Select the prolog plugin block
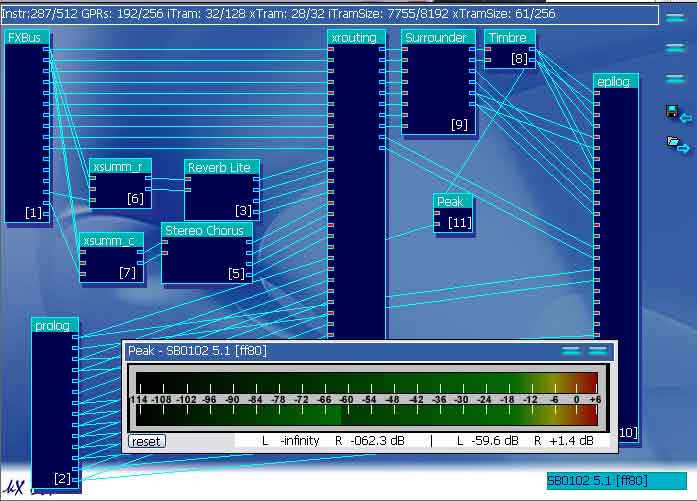The height and width of the screenshot is (501, 697). (55, 403)
